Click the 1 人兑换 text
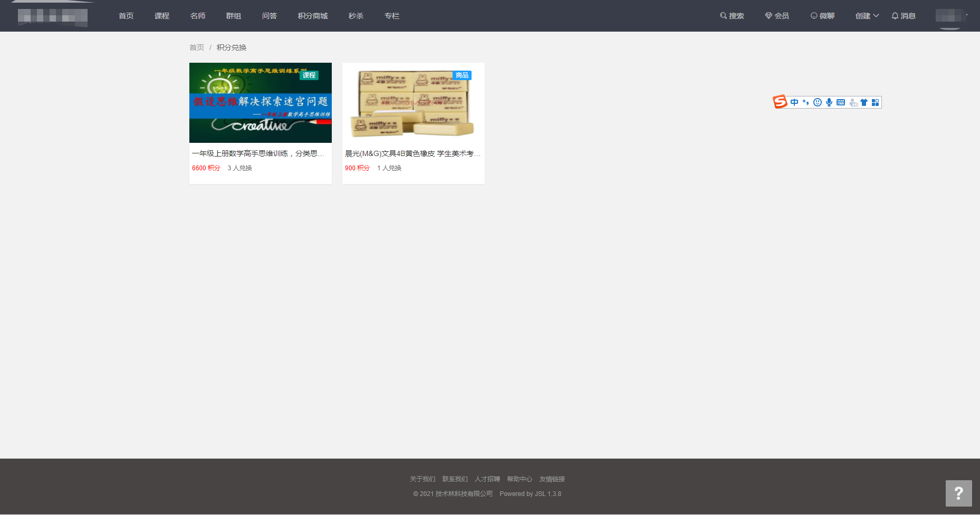Screen dimensions: 980x515 click(x=389, y=168)
